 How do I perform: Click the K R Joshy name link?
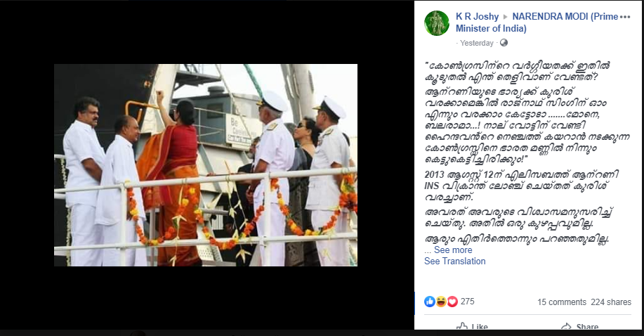pyautogui.click(x=477, y=16)
